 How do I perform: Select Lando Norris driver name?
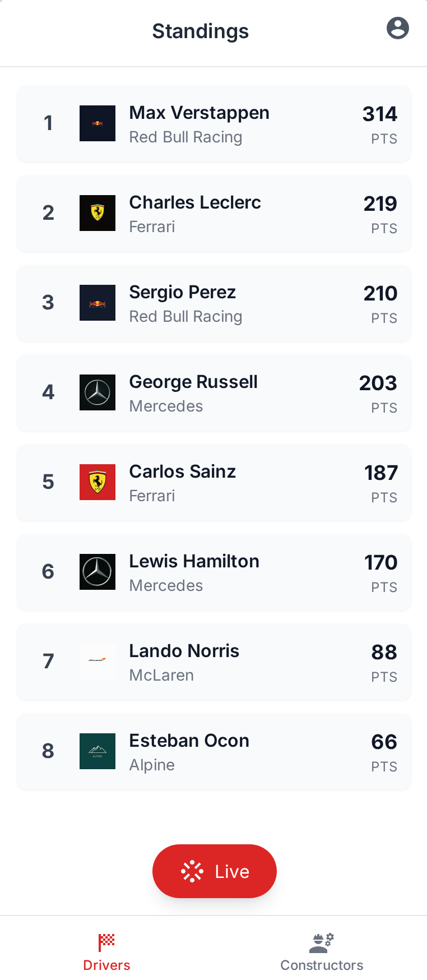[x=184, y=651]
